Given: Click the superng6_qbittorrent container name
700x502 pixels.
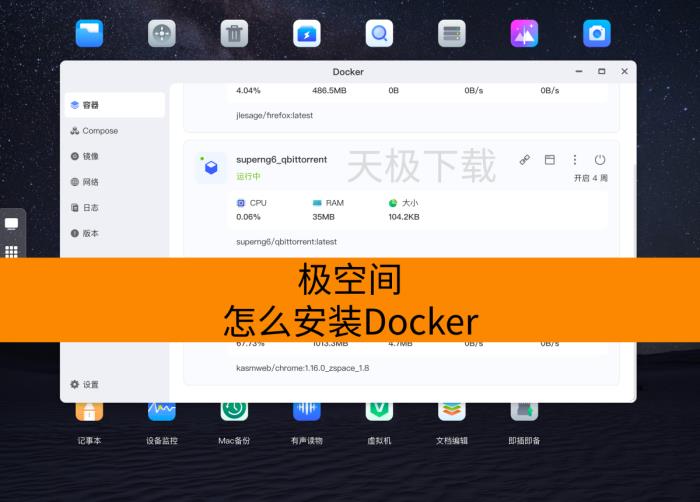Looking at the screenshot, I should click(x=281, y=160).
